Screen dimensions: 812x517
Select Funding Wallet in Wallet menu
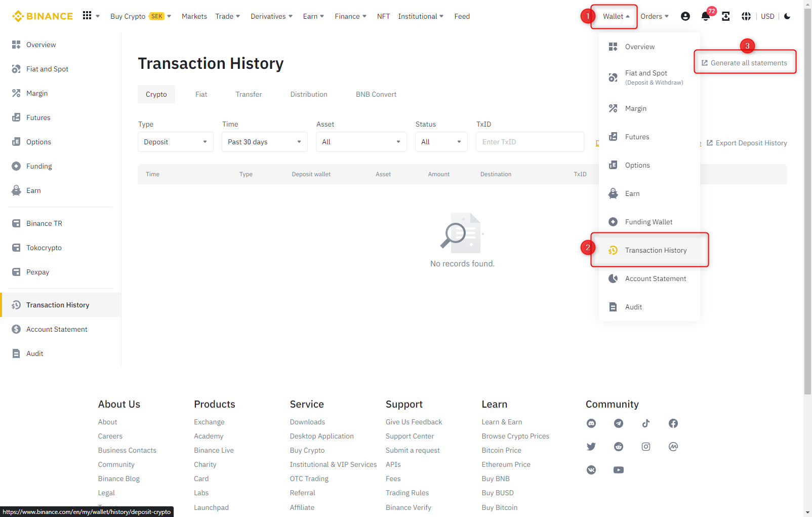click(x=649, y=222)
